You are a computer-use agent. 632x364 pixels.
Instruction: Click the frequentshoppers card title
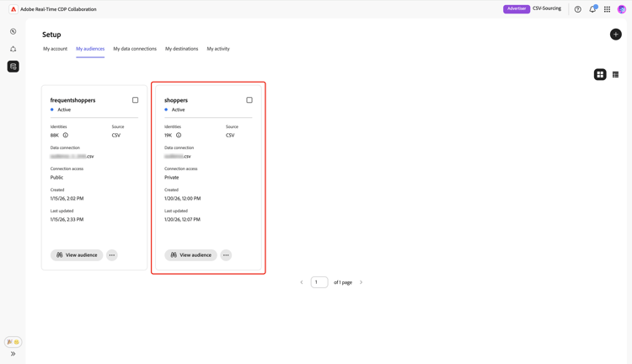[x=73, y=100]
